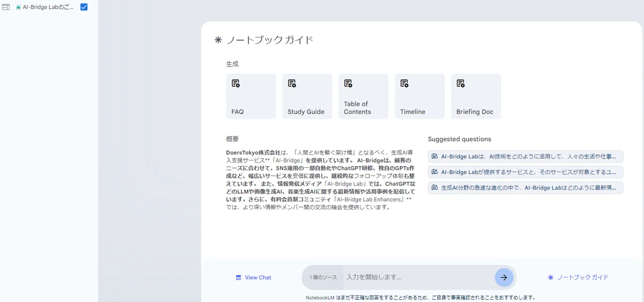Click the Suggested questions label
Image resolution: width=644 pixels, height=302 pixels.
[x=459, y=139]
